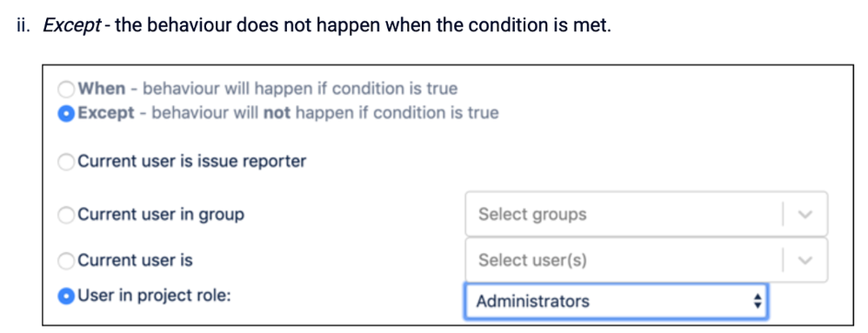The image size is (868, 333).
Task: Choose Current user is issue reporter radio
Action: point(66,162)
